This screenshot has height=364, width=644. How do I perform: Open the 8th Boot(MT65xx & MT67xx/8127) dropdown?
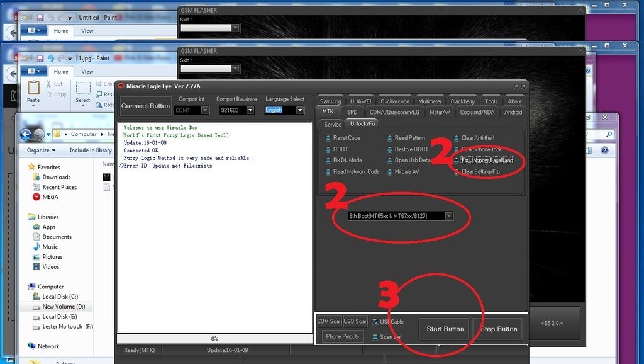coord(448,216)
